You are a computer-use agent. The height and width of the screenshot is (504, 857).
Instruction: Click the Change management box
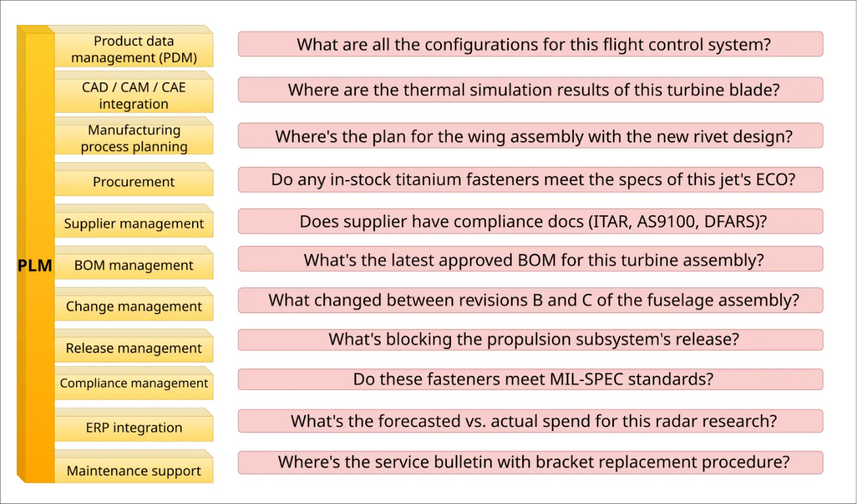pos(134,306)
